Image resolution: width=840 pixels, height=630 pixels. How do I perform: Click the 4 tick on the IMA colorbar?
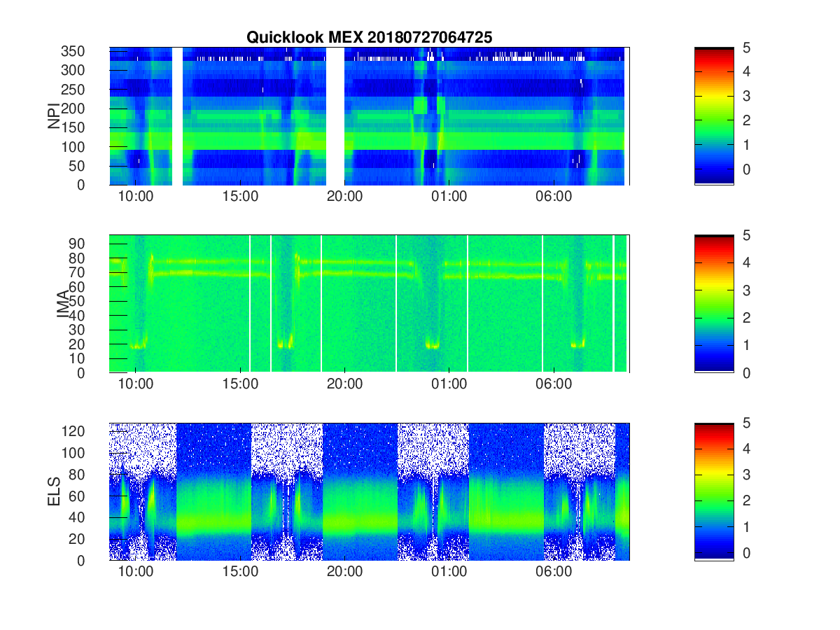click(747, 262)
